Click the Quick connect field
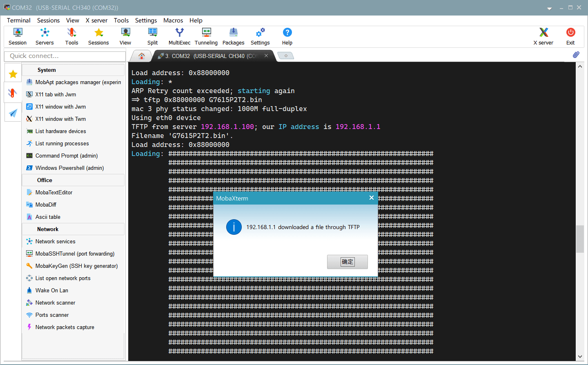 pos(65,56)
